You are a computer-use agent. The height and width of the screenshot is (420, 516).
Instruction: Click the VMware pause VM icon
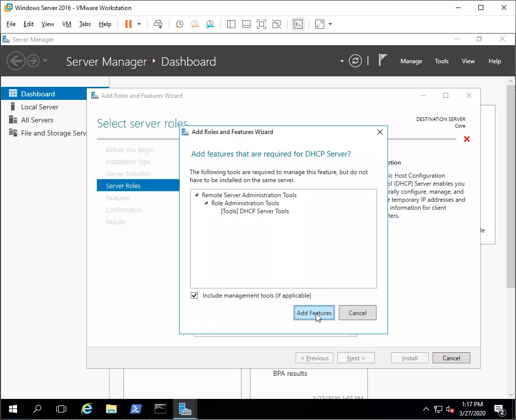(128, 24)
